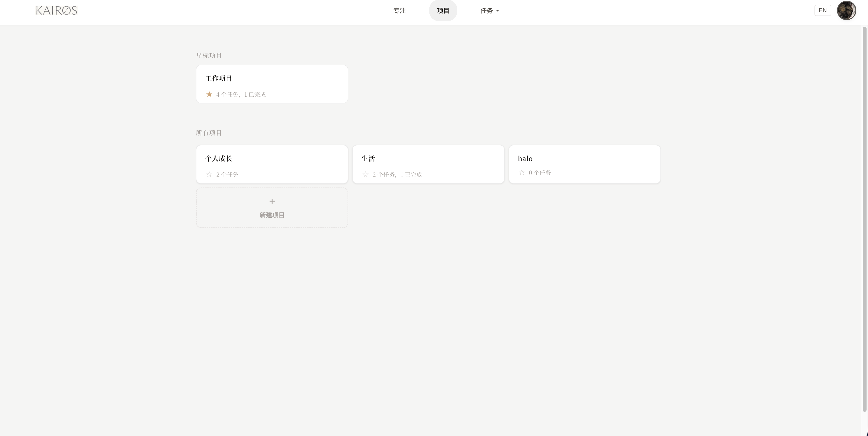Star the 生活 project

pyautogui.click(x=365, y=175)
